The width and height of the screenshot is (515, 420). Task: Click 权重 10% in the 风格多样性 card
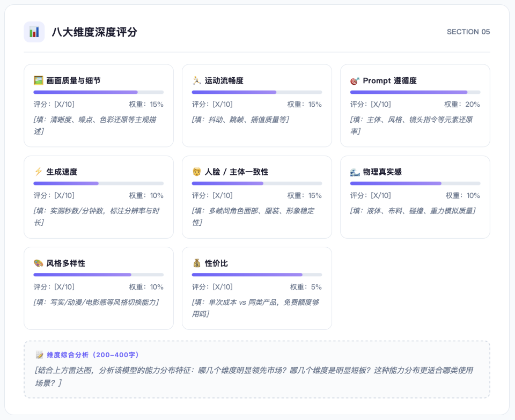tap(146, 287)
